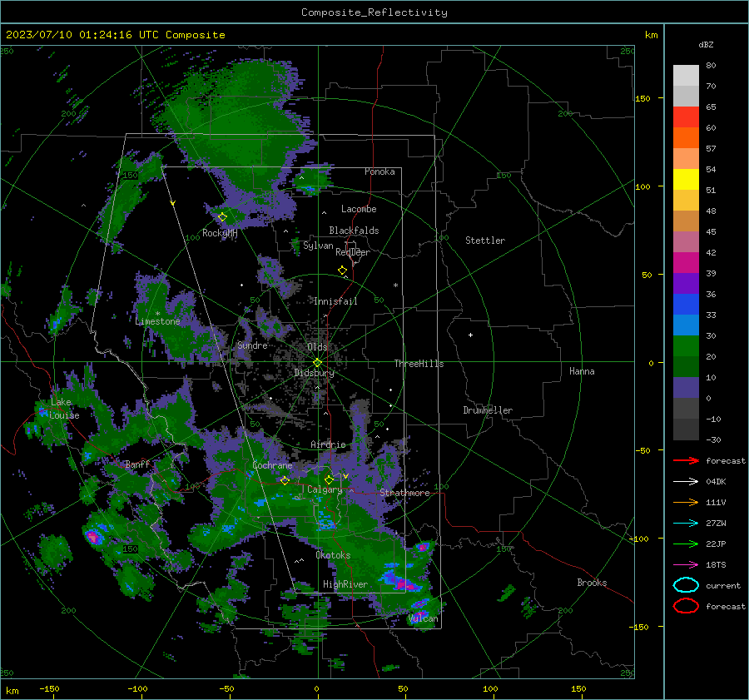Click the yellow 54 dBZ legend swatch
This screenshot has width=749, height=700.
point(686,179)
